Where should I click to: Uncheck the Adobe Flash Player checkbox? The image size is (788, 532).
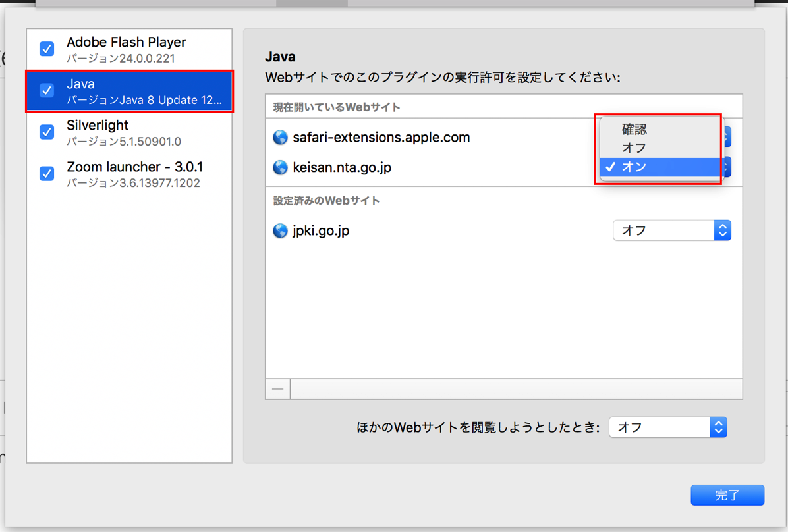pos(47,49)
